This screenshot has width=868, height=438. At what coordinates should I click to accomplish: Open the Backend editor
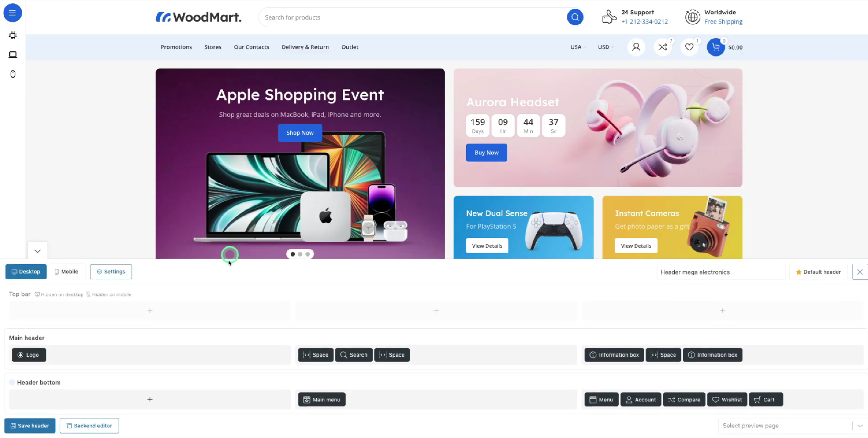click(89, 425)
